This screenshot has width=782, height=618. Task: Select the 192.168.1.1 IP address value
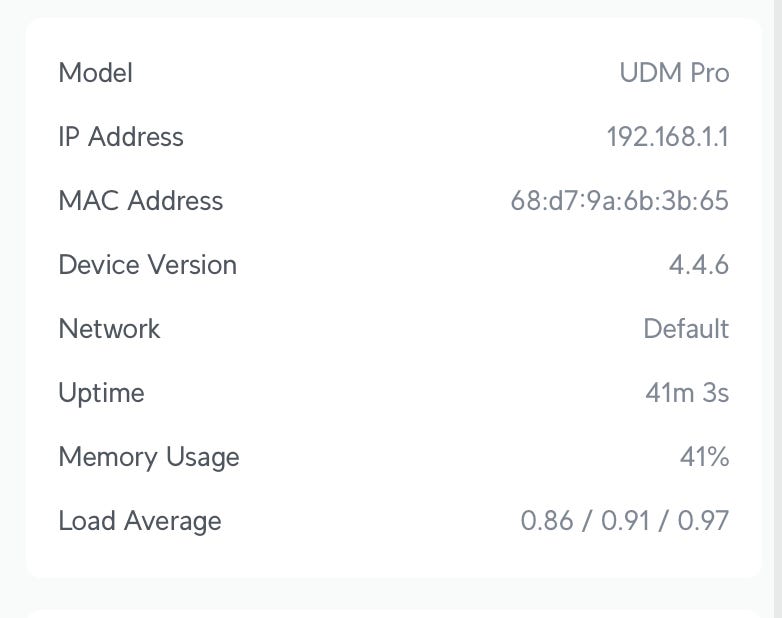(667, 137)
